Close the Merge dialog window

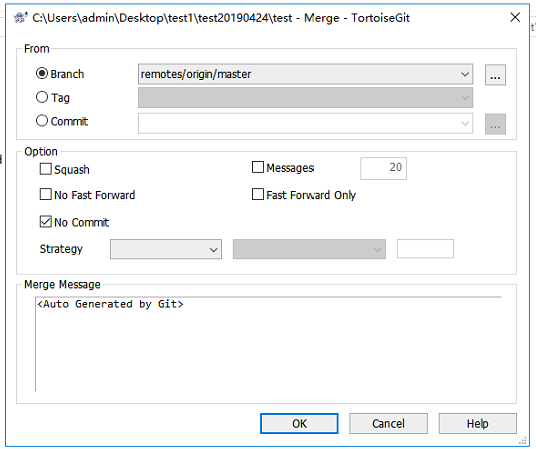pos(515,17)
